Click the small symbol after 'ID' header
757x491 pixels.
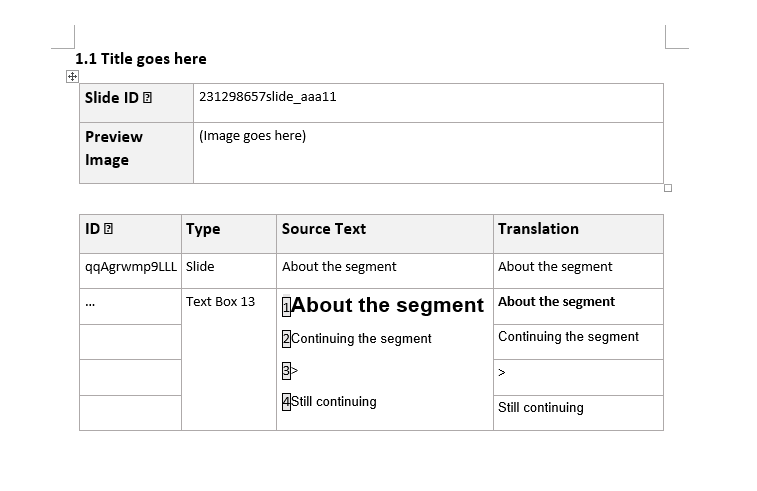click(x=108, y=229)
